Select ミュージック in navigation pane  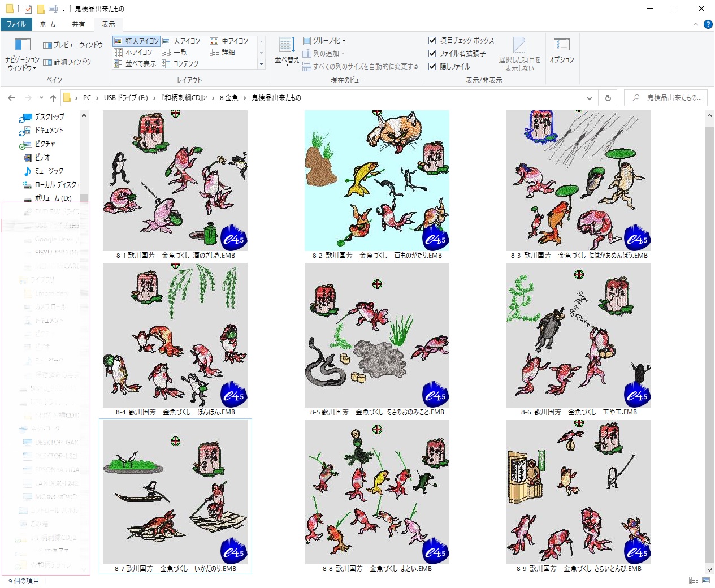point(49,171)
